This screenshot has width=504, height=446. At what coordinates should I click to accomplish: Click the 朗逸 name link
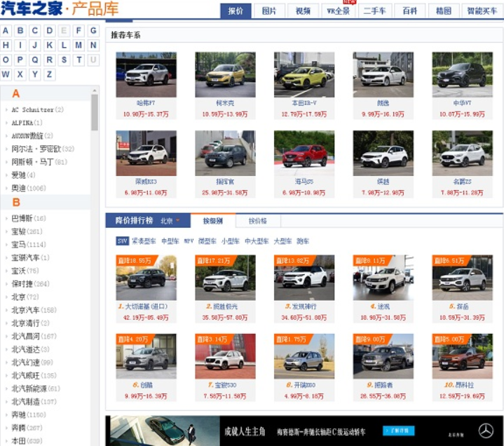tap(383, 103)
